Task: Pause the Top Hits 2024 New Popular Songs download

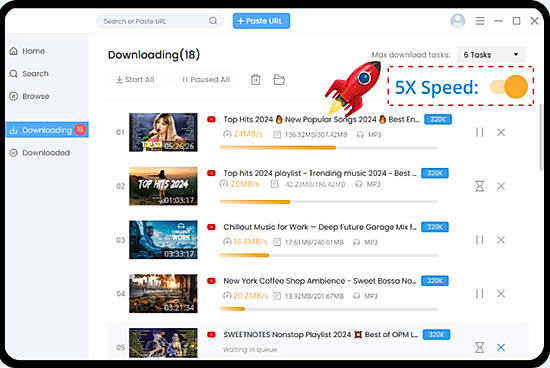Action: [479, 132]
